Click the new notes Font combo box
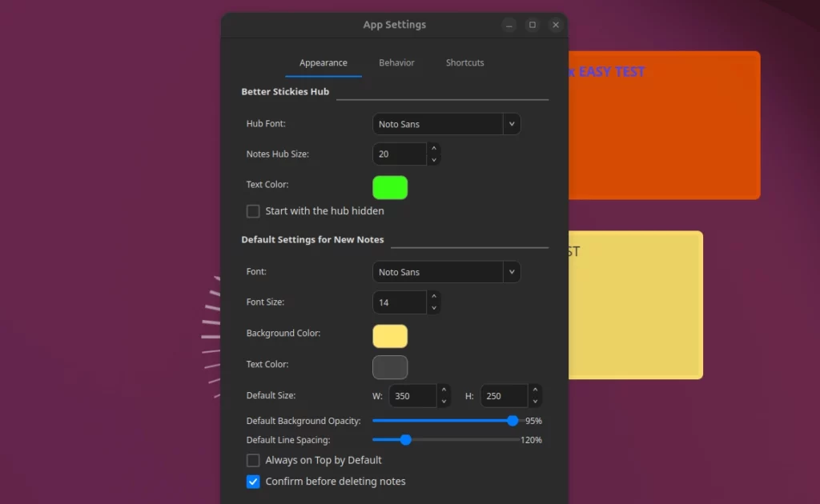The height and width of the screenshot is (504, 820). pyautogui.click(x=446, y=272)
